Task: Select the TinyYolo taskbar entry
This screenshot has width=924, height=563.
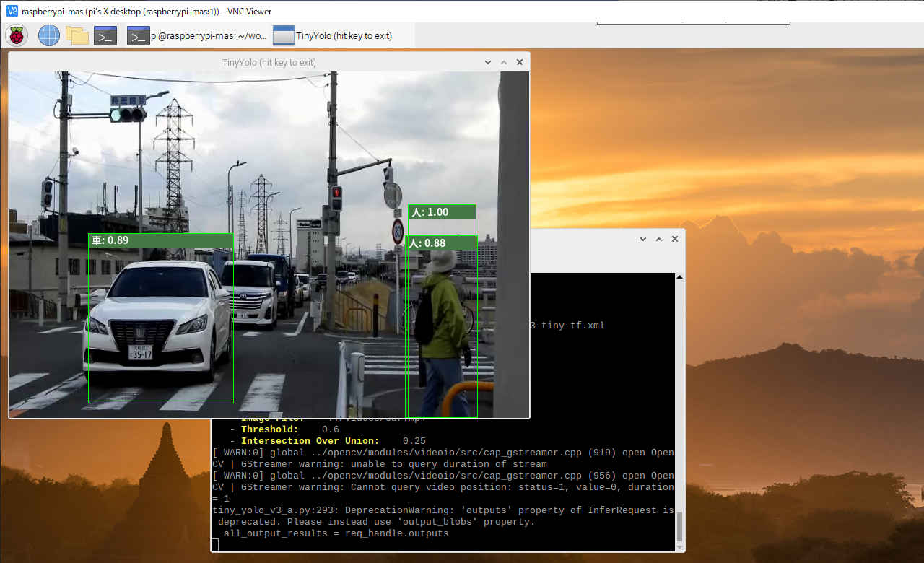Action: click(333, 35)
